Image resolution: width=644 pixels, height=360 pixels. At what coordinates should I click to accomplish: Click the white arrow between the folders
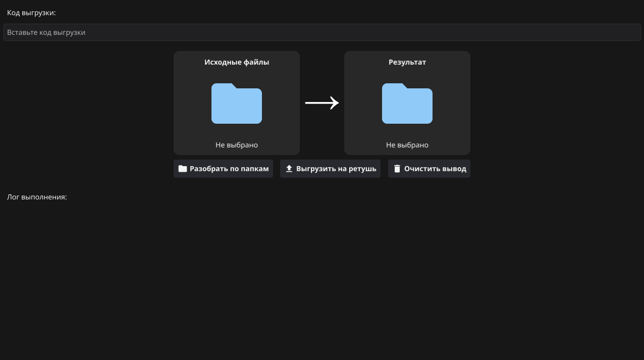[321, 103]
